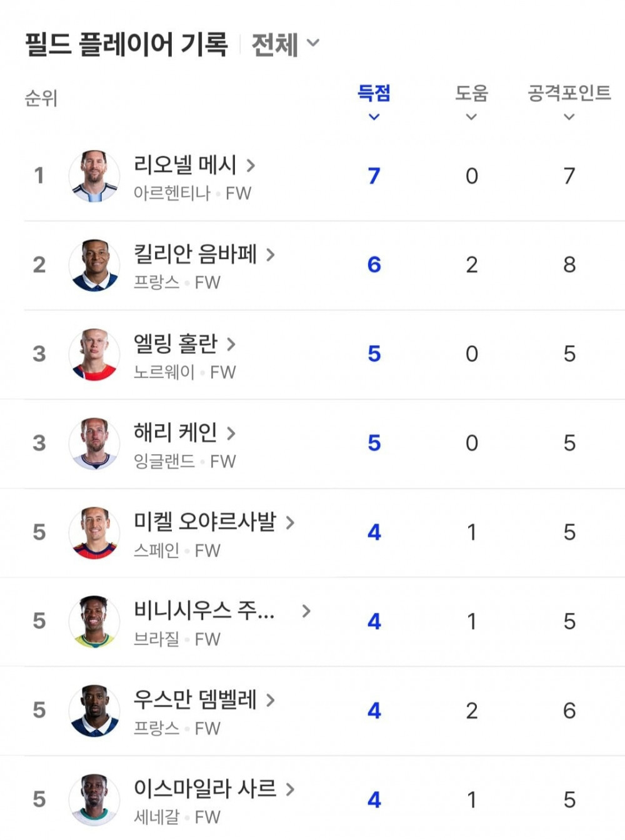Sort by 공격포인트 column arrow
Screen dimensions: 625x840
point(569,117)
